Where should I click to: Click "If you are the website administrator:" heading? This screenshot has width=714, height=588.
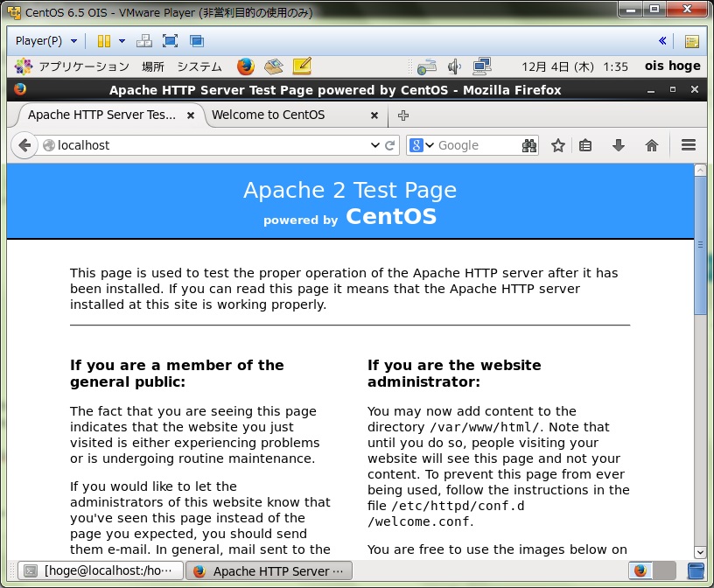(x=454, y=374)
